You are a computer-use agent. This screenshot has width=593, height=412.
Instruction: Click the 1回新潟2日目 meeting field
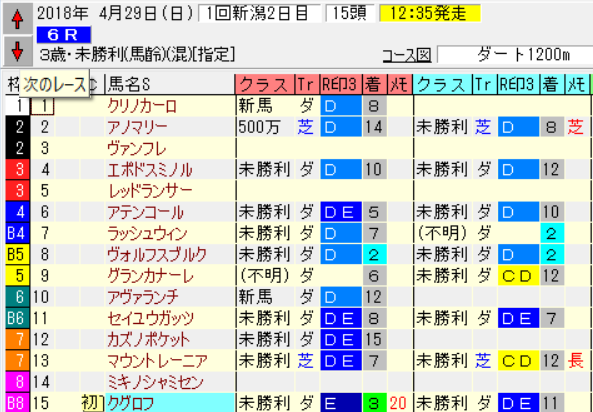(x=259, y=14)
